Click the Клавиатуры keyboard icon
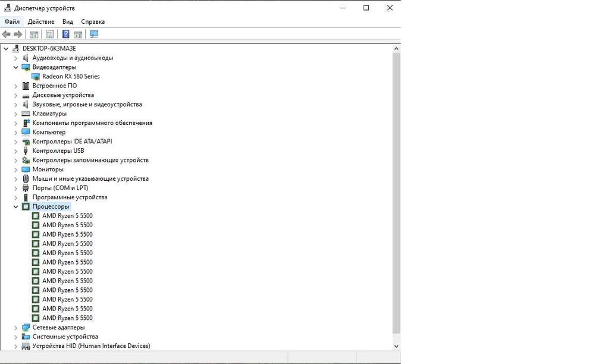Screen dimensions: 595x364 tap(26, 114)
